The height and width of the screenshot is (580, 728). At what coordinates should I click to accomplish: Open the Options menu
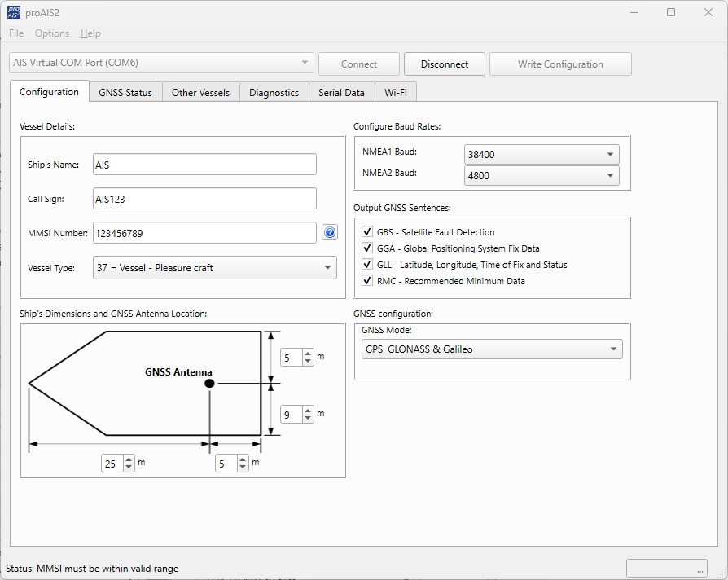(x=52, y=33)
